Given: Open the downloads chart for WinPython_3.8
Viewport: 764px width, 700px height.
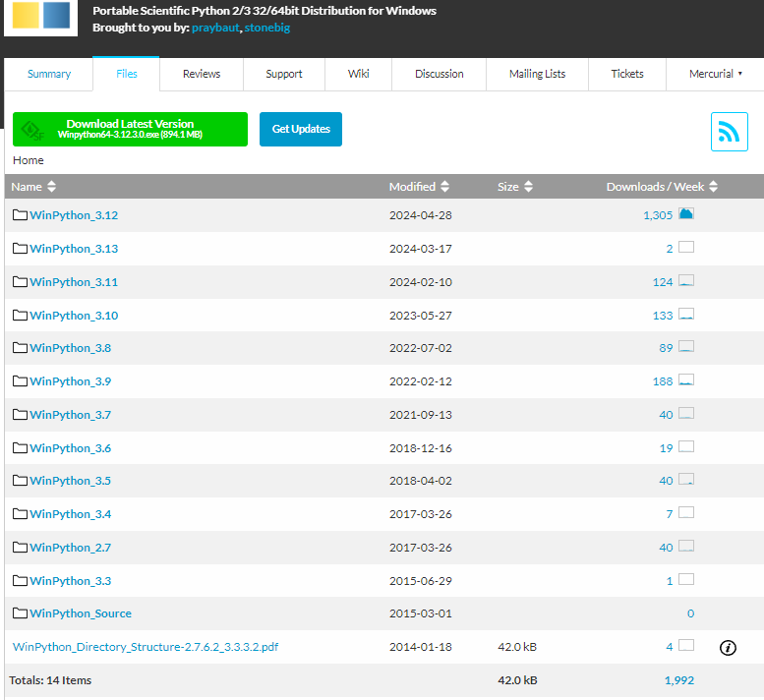Looking at the screenshot, I should (x=686, y=346).
